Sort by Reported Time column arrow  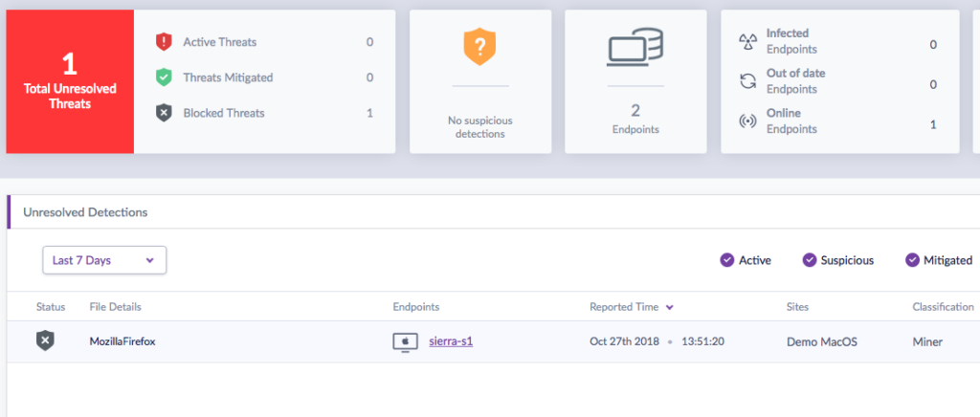click(670, 307)
